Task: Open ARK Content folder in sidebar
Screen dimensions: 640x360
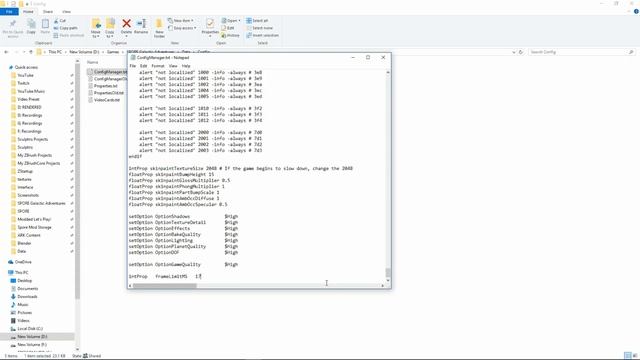Action: 29,235
